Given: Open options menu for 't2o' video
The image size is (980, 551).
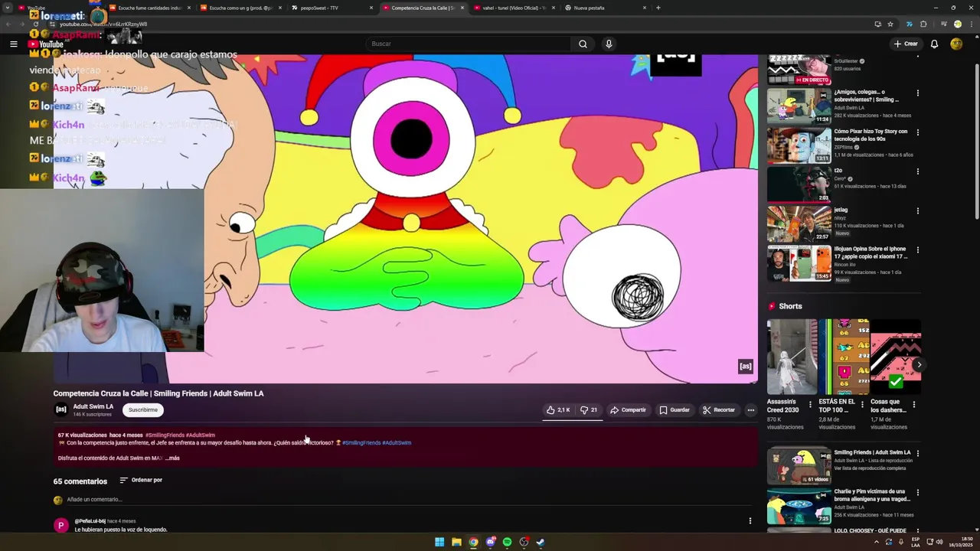Looking at the screenshot, I should (x=917, y=171).
